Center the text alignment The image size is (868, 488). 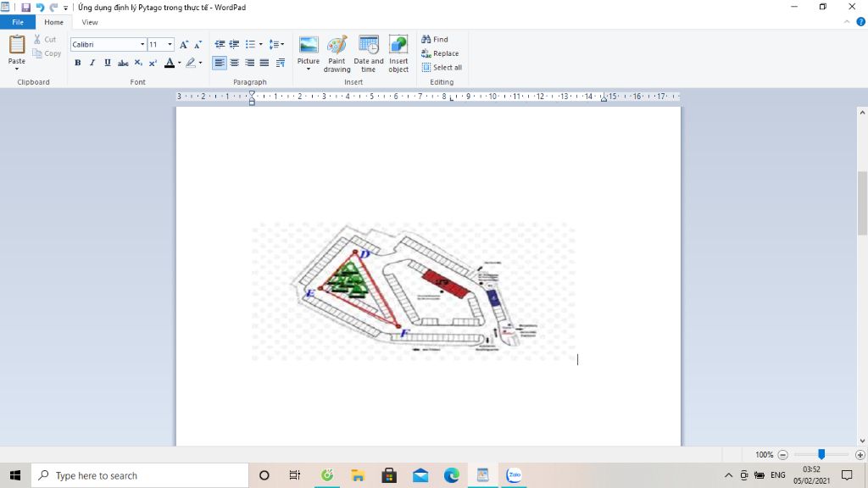pyautogui.click(x=235, y=63)
